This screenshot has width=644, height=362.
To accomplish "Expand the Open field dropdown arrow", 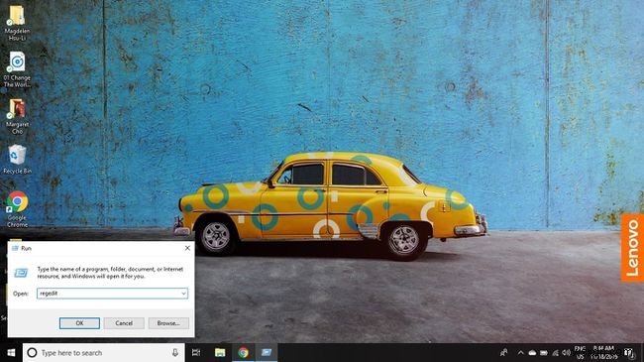I will 183,294.
